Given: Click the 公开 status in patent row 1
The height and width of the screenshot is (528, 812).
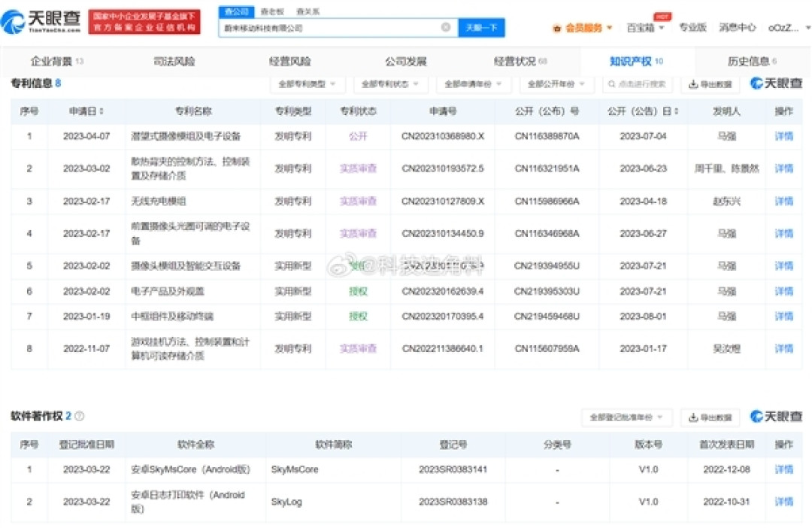Looking at the screenshot, I should point(358,136).
